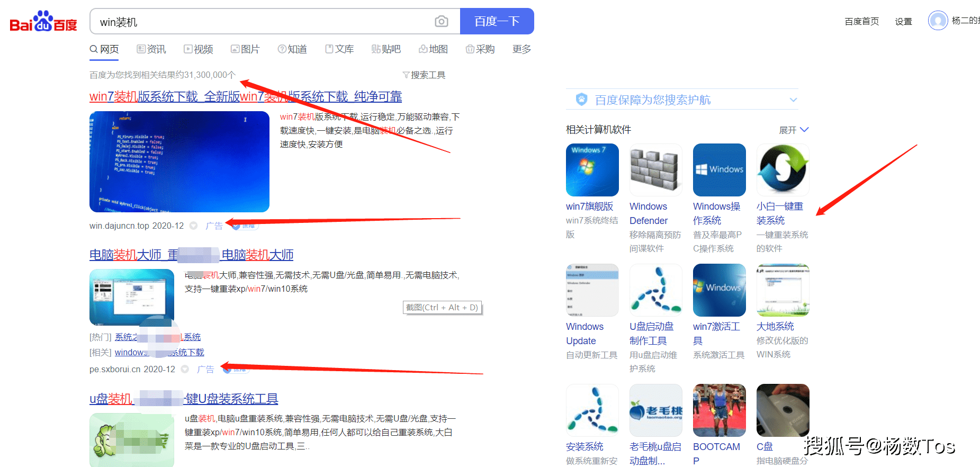Click the win7旗舰版 software icon

[x=592, y=170]
